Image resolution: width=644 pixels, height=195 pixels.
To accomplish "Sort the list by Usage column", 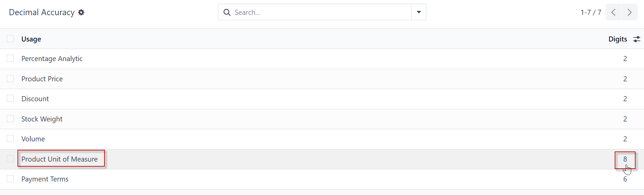I will tap(31, 39).
